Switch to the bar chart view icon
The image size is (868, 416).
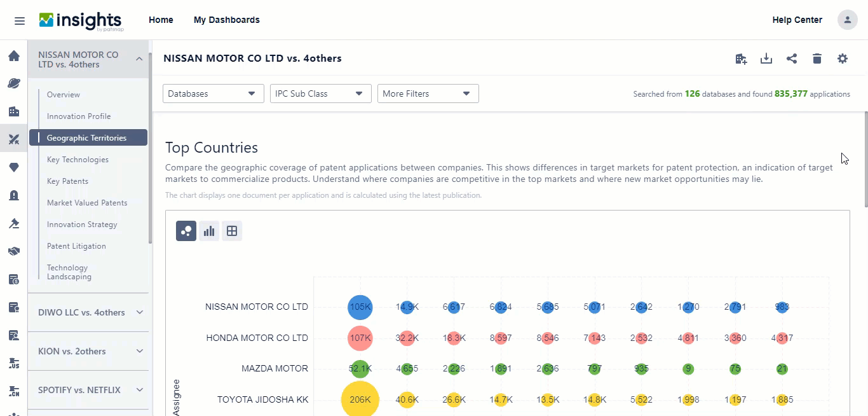coord(209,230)
